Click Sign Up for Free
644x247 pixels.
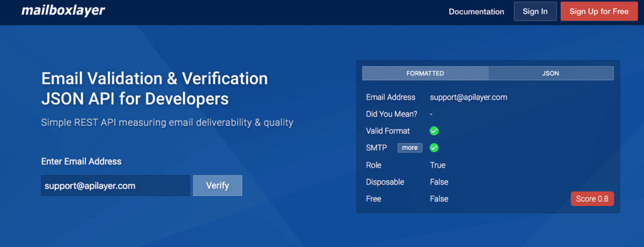[599, 11]
